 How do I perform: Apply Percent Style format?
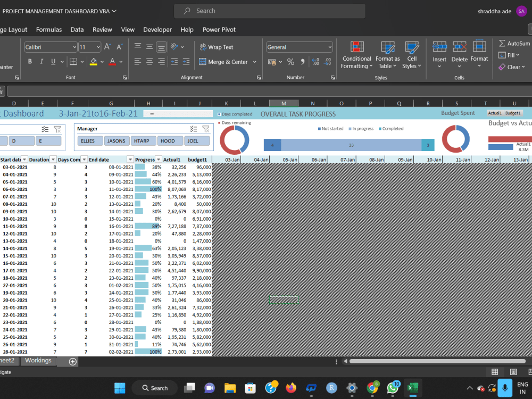coord(290,62)
